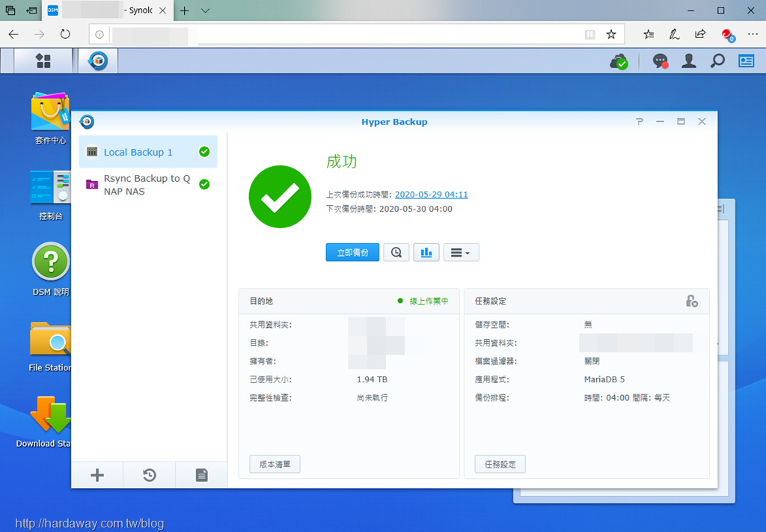Click the Hyper Backup window logo icon
The image size is (766, 532).
pos(87,122)
